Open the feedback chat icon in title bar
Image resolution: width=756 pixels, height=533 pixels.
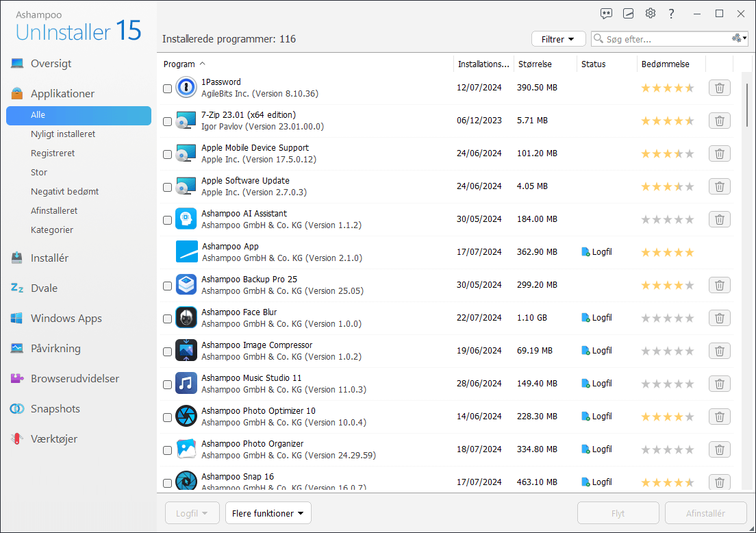tap(606, 14)
